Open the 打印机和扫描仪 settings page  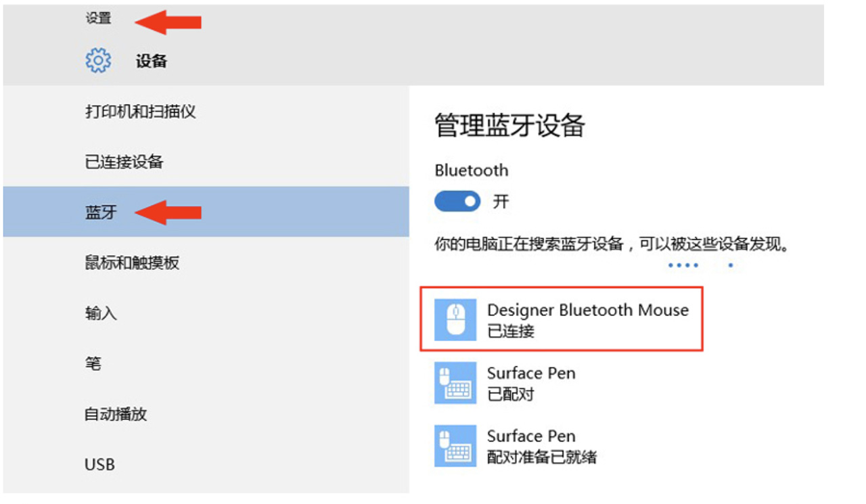141,112
